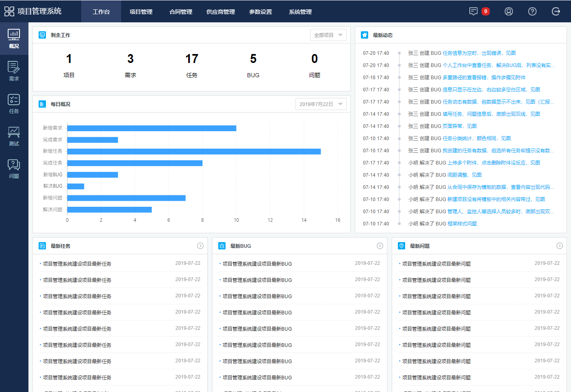The image size is (571, 392).
Task: Open BUG link 任务信息为空时，出现错误，见图
Action: (479, 53)
